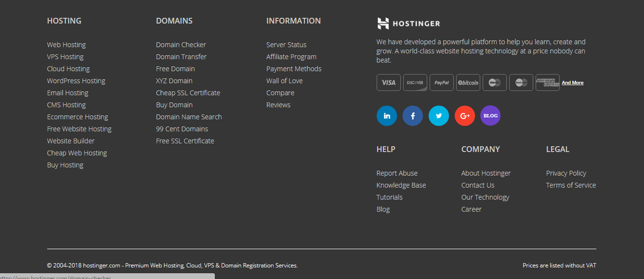Open the Google Plus social icon
The height and width of the screenshot is (279, 644).
click(x=465, y=116)
